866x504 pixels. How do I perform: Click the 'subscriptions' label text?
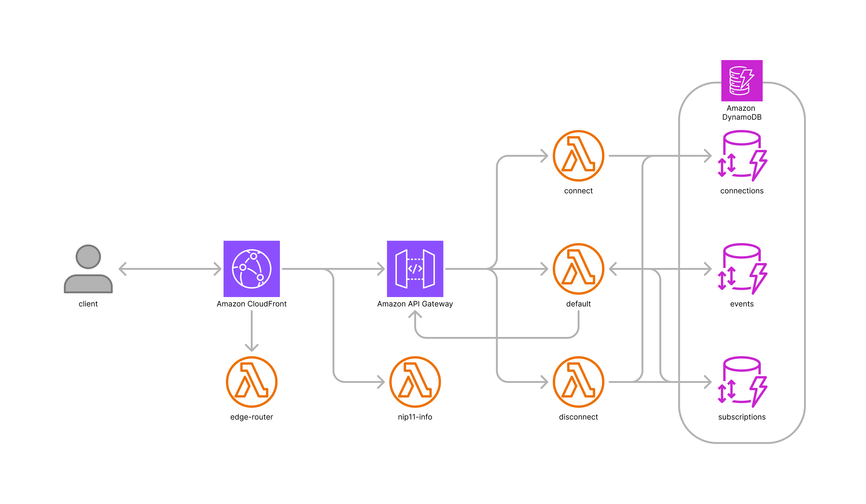742,417
